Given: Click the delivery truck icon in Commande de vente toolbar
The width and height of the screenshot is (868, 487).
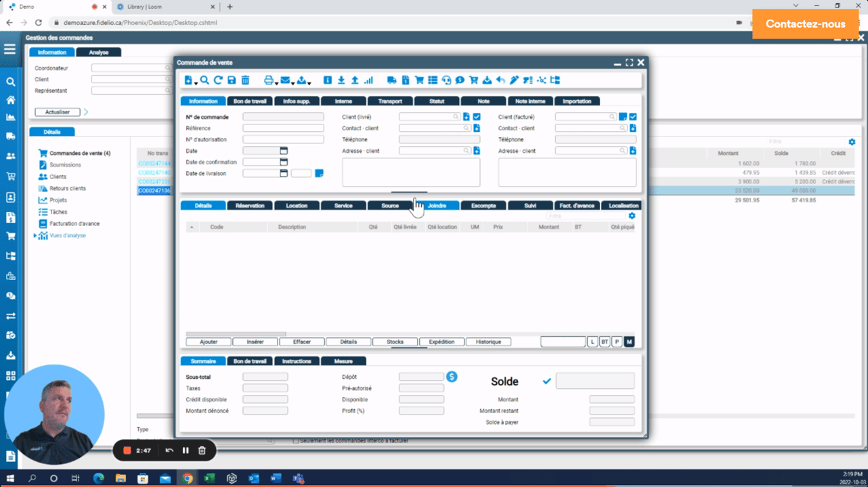Looking at the screenshot, I should pos(392,80).
